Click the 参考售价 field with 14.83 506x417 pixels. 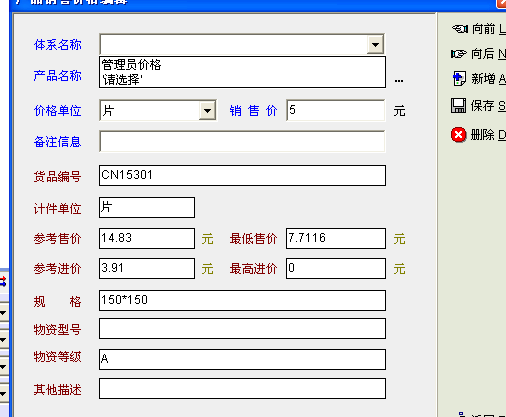[147, 238]
